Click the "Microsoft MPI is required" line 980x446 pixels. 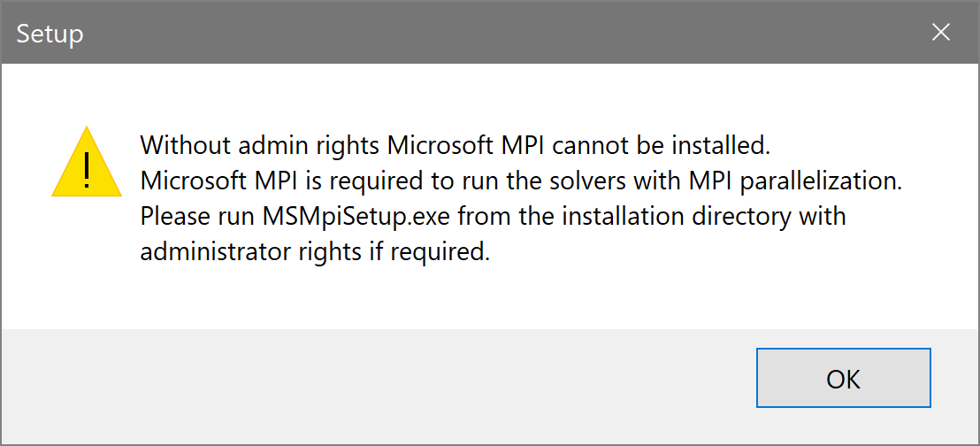[x=520, y=180]
